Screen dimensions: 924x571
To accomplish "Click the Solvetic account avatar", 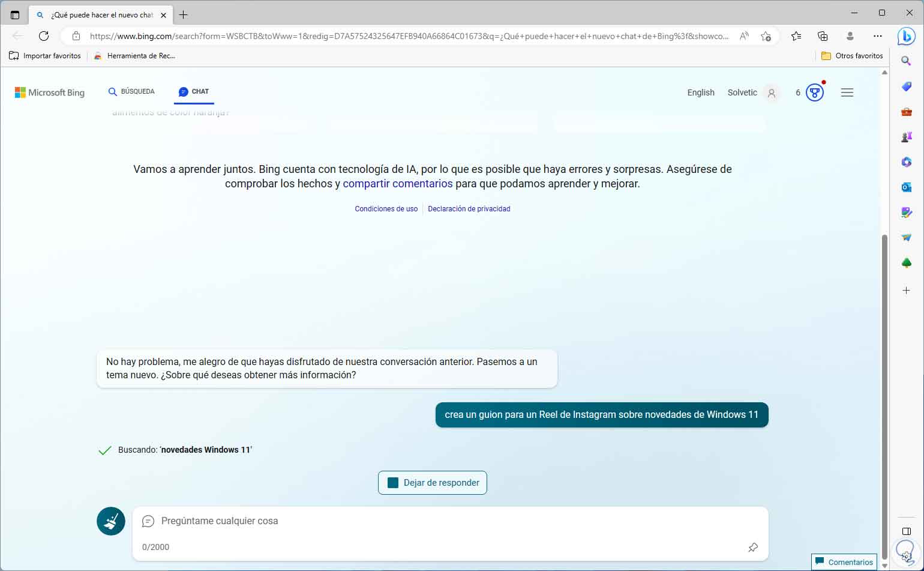I will pyautogui.click(x=772, y=93).
